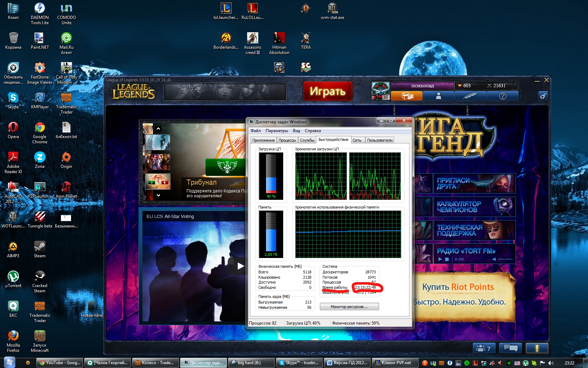
Task: Open Origin desktop icon
Action: (66, 160)
